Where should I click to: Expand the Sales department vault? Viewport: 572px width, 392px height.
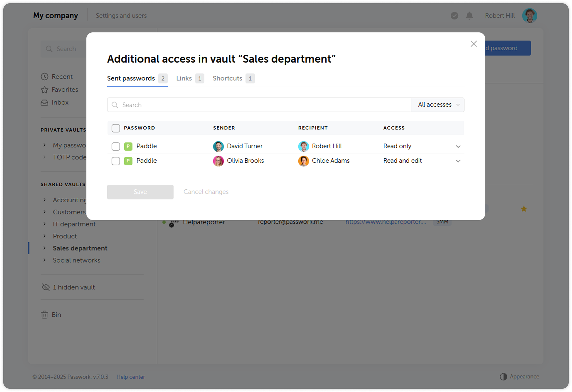[44, 248]
